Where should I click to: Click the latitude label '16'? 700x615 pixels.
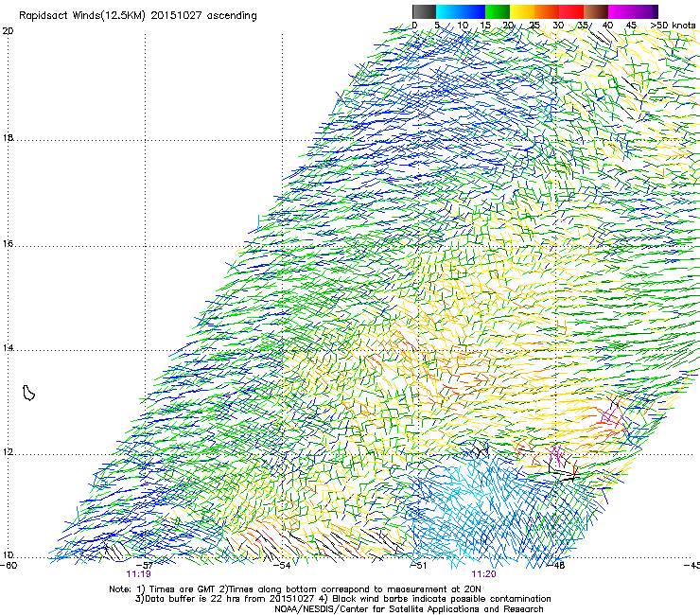click(8, 244)
